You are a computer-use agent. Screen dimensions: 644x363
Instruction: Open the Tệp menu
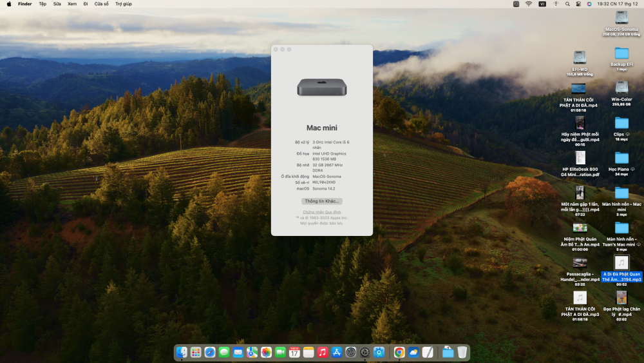(43, 4)
